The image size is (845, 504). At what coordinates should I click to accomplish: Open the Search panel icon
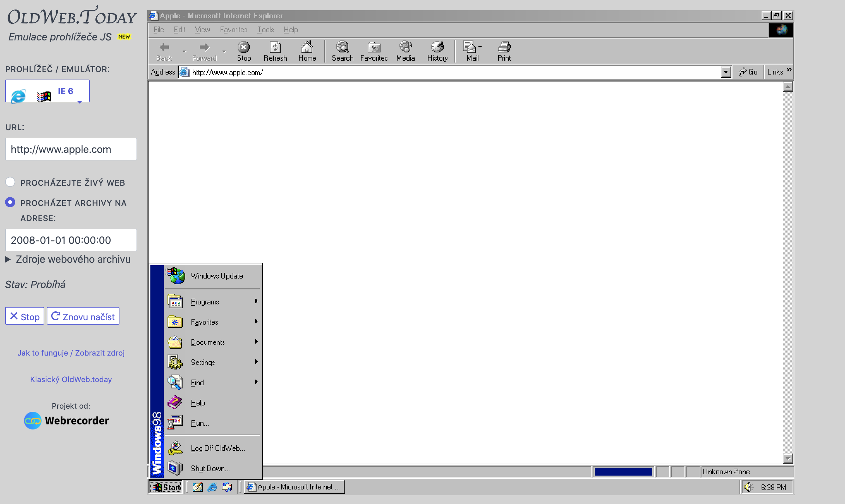click(343, 50)
